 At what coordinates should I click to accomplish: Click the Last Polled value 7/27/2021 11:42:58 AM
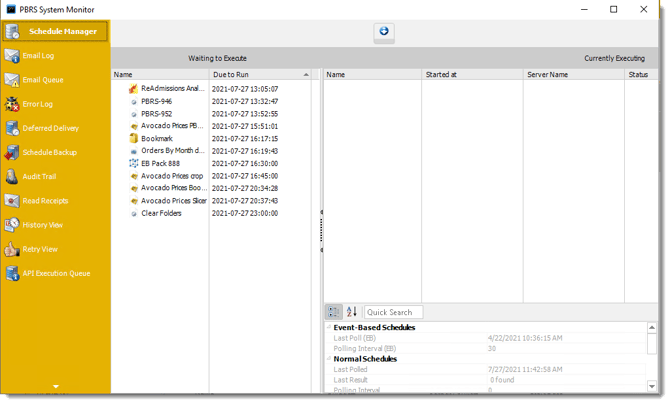click(x=525, y=369)
